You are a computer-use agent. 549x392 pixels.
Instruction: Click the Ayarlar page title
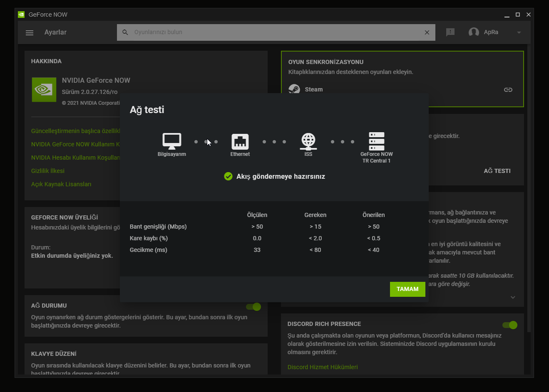coord(55,32)
